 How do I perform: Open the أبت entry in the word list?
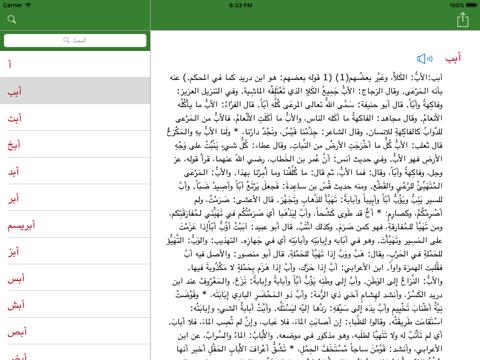coord(75,117)
